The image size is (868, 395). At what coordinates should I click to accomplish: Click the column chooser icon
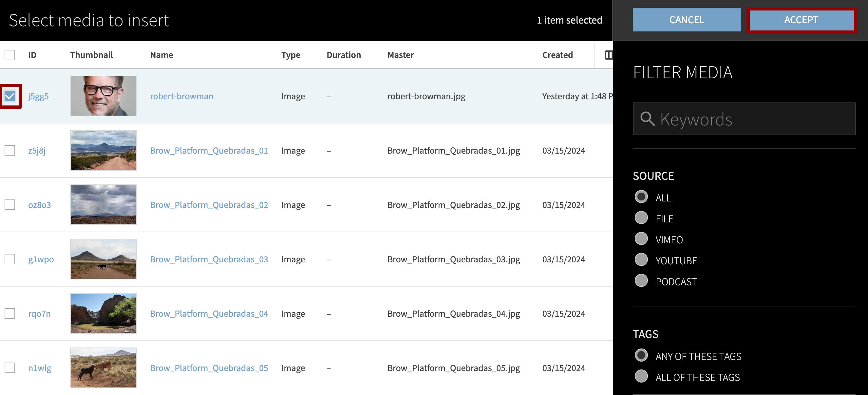click(x=608, y=55)
